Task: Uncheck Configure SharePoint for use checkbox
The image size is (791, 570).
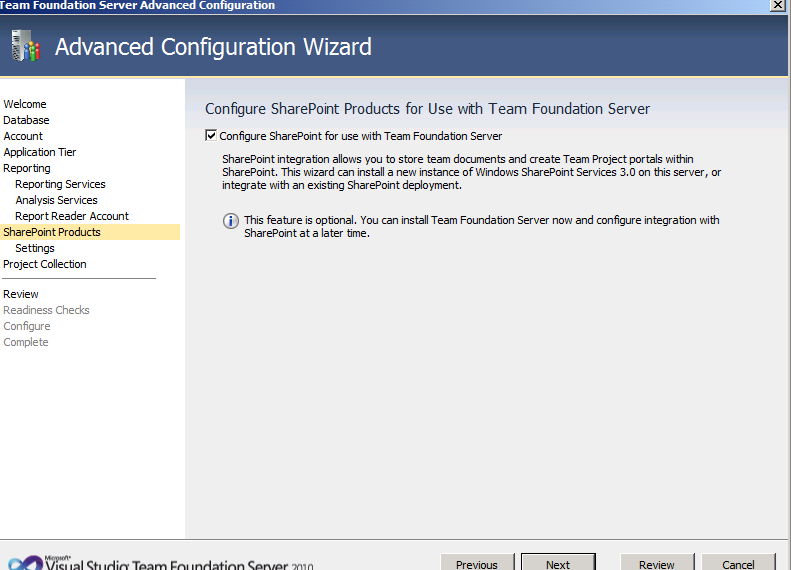Action: (211, 136)
